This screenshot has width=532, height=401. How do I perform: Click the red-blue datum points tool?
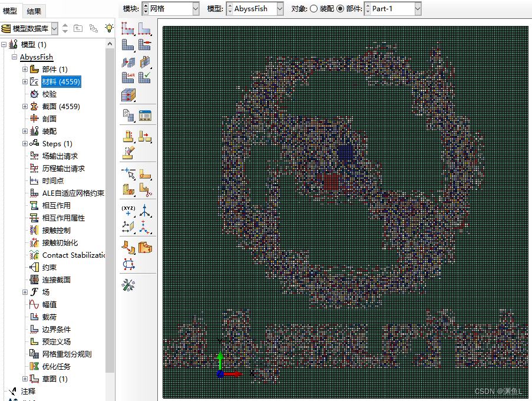pyautogui.click(x=145, y=227)
